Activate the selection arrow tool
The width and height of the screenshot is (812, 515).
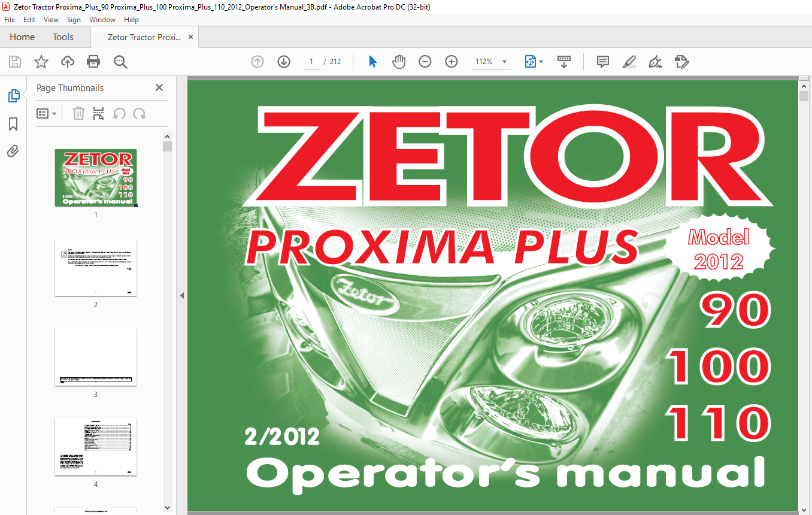(372, 62)
